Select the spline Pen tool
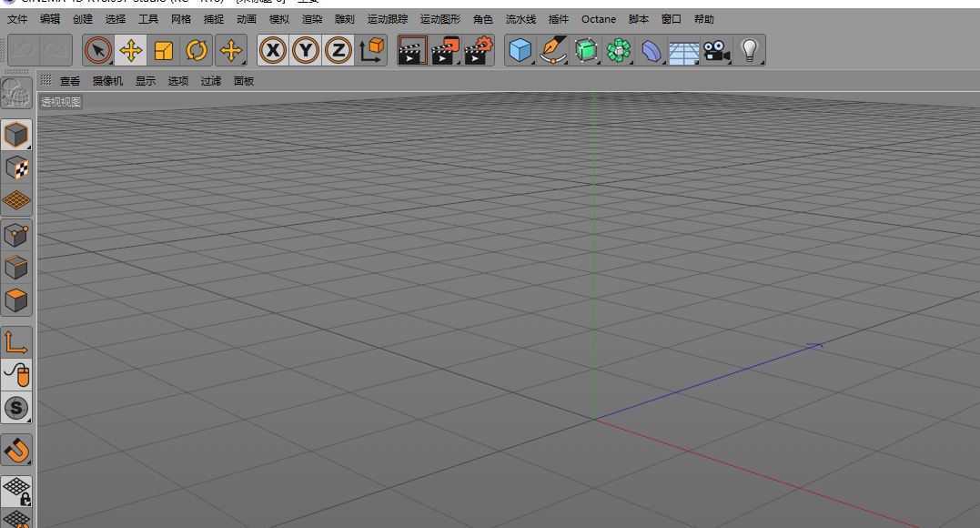The width and height of the screenshot is (980, 528). click(553, 50)
